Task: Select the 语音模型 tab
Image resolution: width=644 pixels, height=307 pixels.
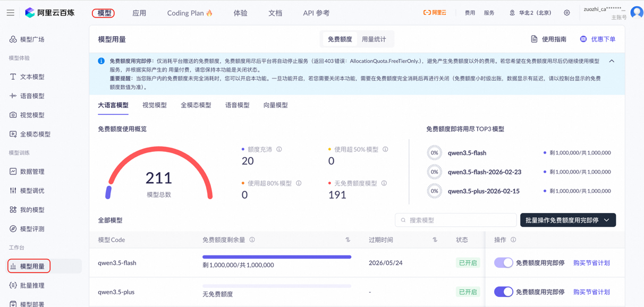Action: click(238, 105)
